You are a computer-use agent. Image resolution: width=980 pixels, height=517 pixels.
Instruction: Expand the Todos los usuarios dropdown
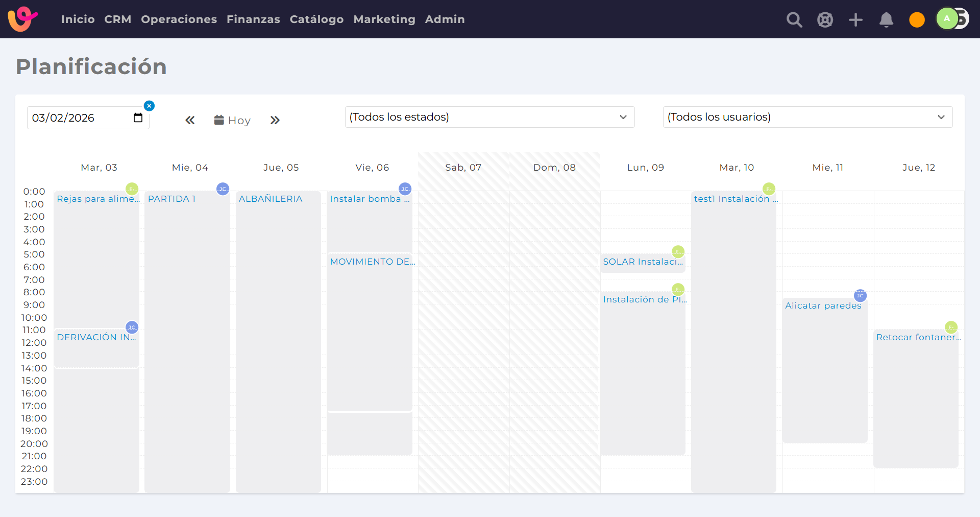coord(807,117)
